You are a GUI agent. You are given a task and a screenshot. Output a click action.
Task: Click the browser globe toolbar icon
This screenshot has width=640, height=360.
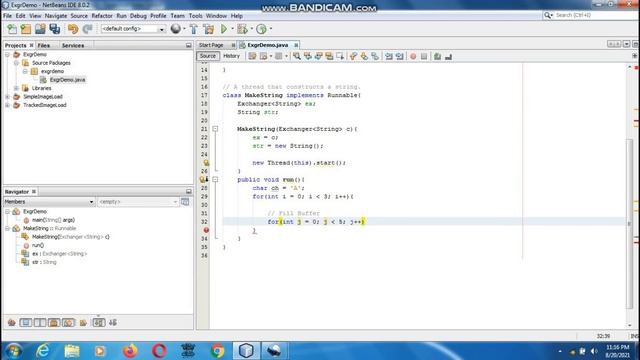click(x=176, y=29)
